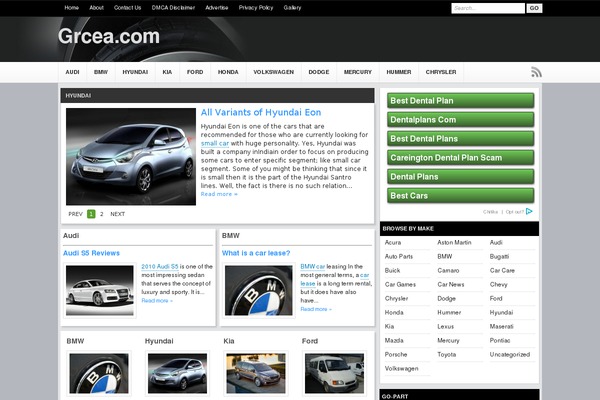Open the BMW logo thumbnail in lease article

click(x=259, y=291)
